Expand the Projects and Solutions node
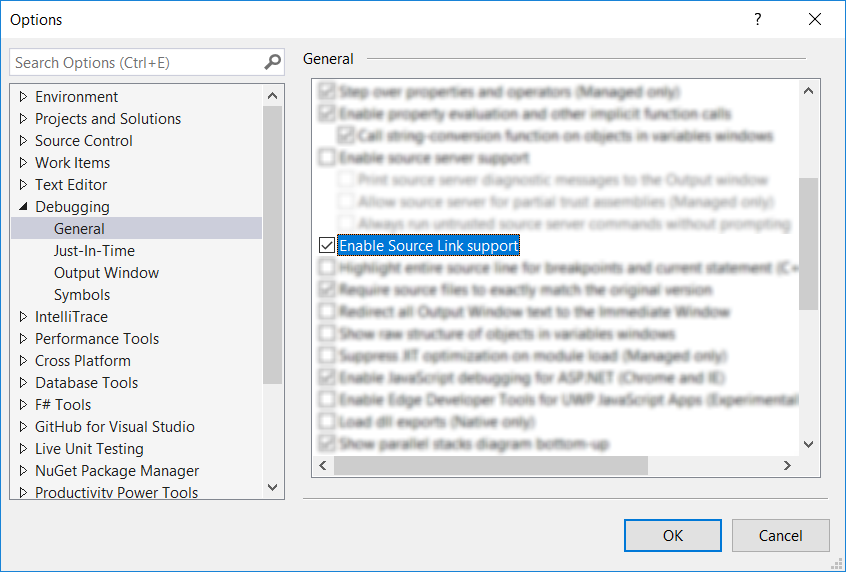The image size is (846, 572). tap(23, 119)
